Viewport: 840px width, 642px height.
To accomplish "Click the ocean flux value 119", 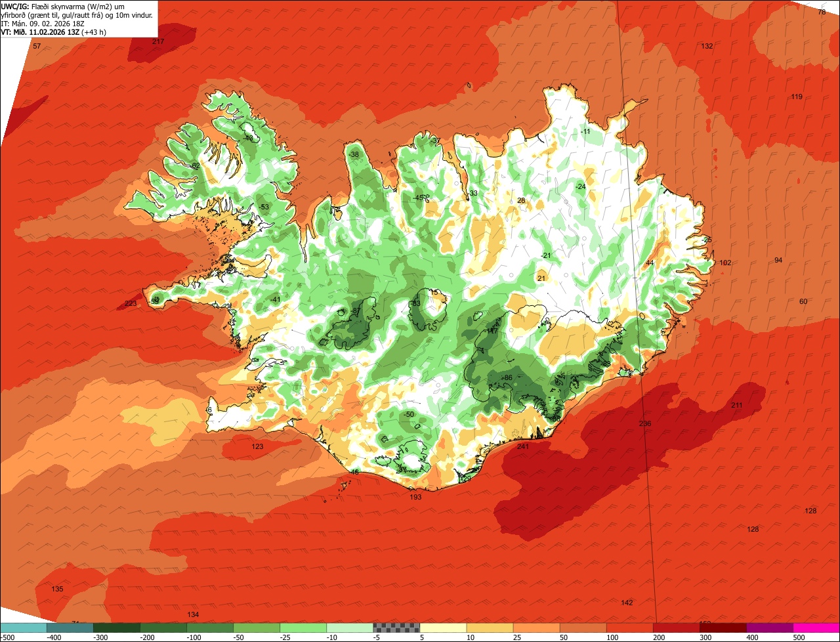I will point(797,97).
